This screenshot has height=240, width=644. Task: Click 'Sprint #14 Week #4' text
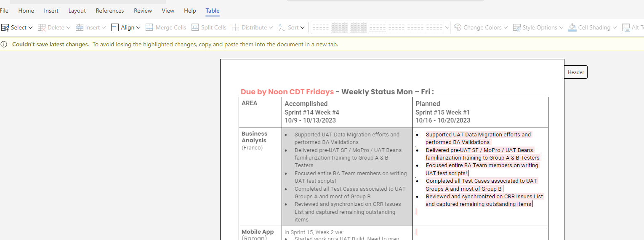(x=312, y=112)
